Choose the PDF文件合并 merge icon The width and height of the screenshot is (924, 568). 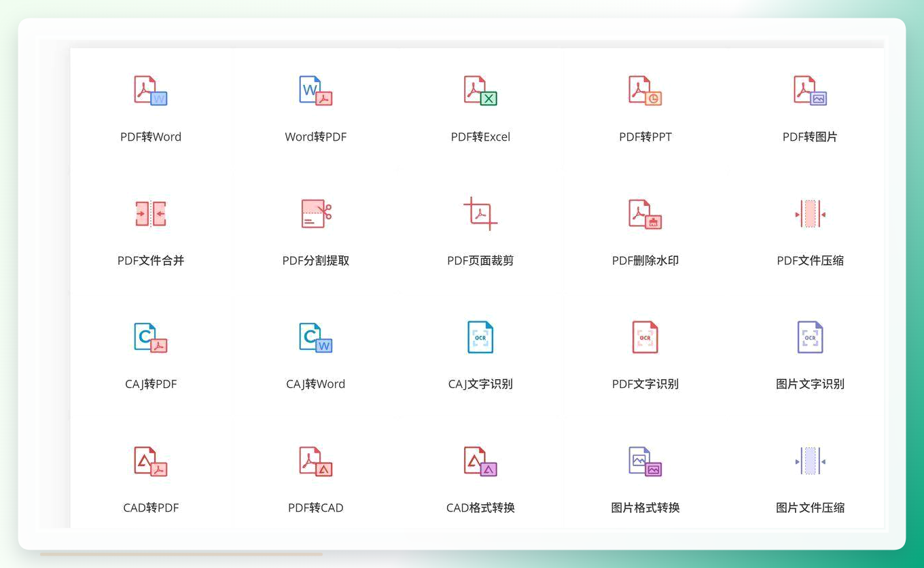tap(151, 214)
